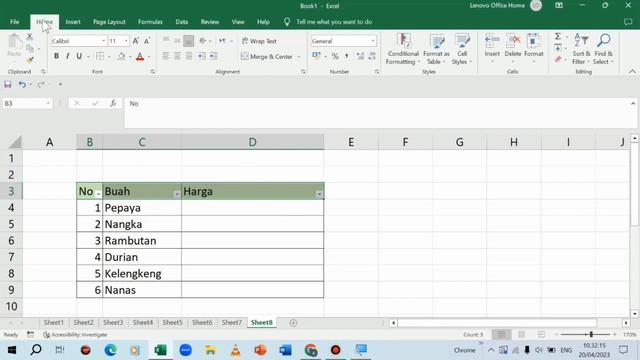Open Sort & Filter menu
The image size is (640, 360).
pyautogui.click(x=581, y=49)
